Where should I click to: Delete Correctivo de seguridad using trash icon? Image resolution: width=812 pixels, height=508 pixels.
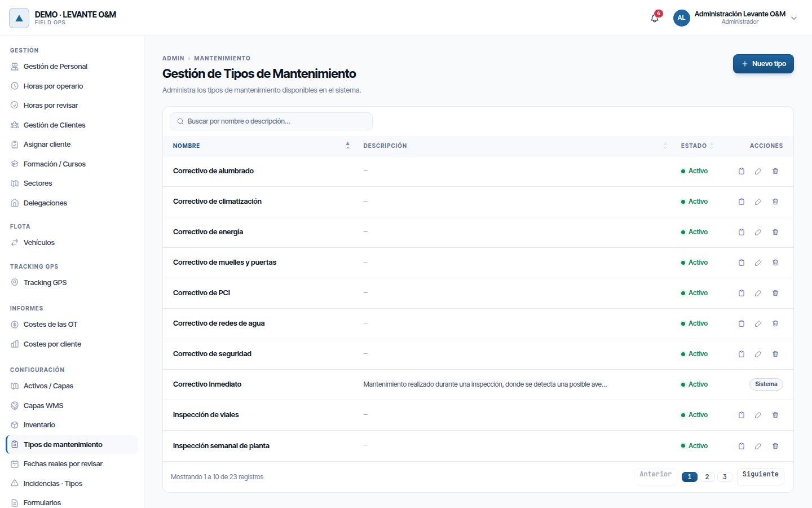[x=775, y=354]
